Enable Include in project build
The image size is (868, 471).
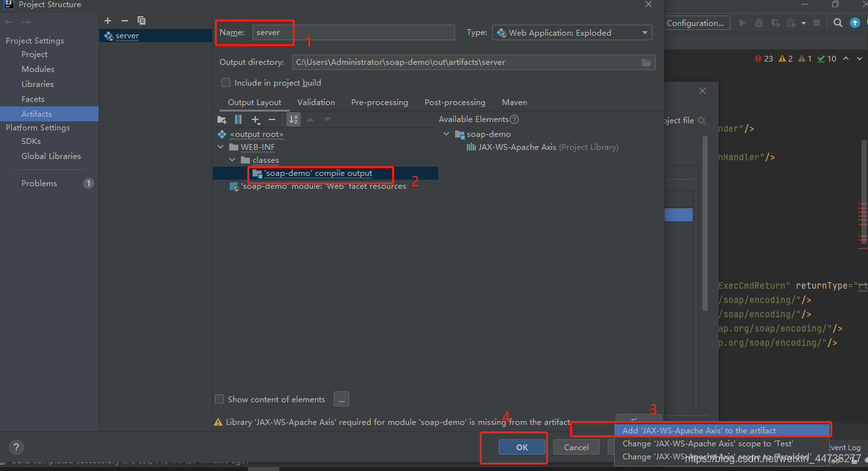(x=226, y=82)
